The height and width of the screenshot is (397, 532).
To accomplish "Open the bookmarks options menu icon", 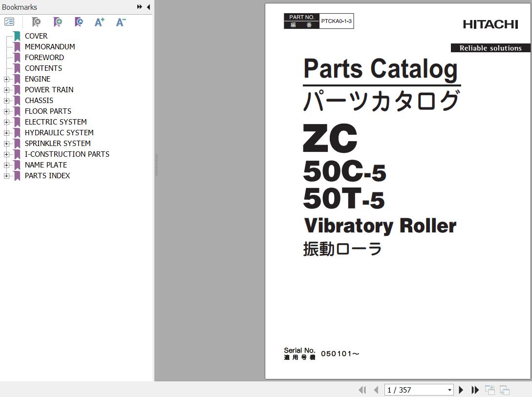I will tap(9, 22).
